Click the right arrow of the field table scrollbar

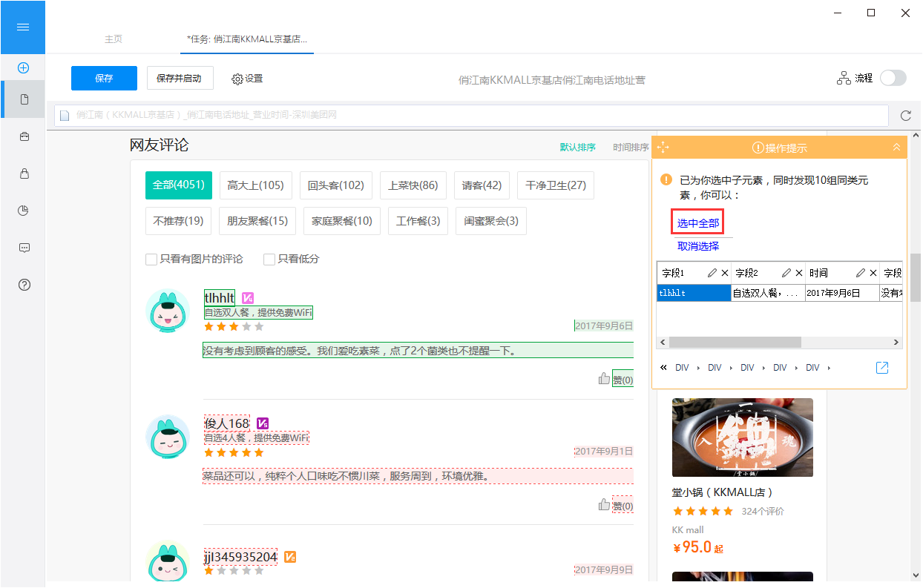tap(896, 343)
